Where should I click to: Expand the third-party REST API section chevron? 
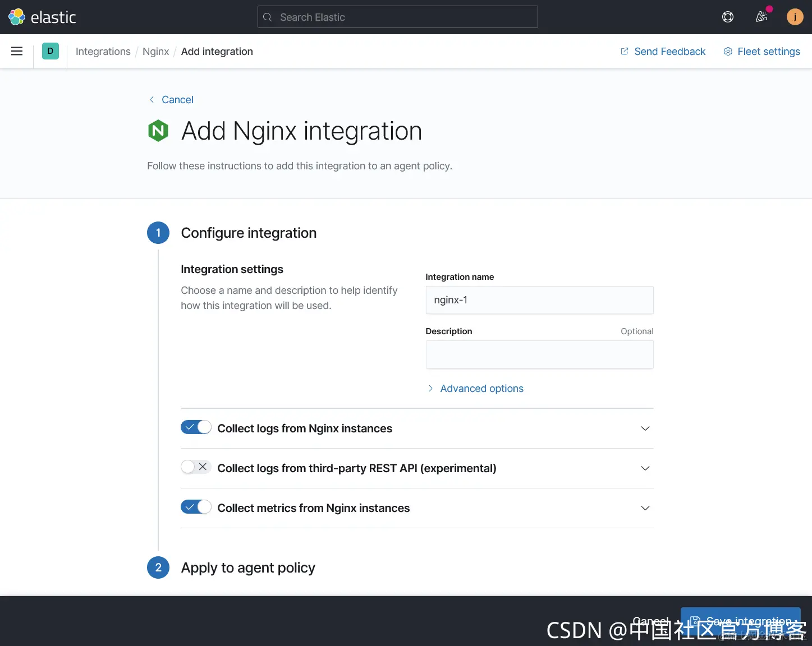click(645, 468)
